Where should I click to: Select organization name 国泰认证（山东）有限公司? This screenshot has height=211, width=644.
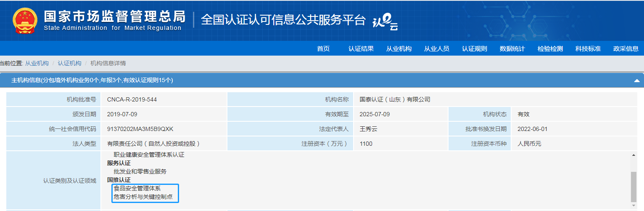click(395, 100)
